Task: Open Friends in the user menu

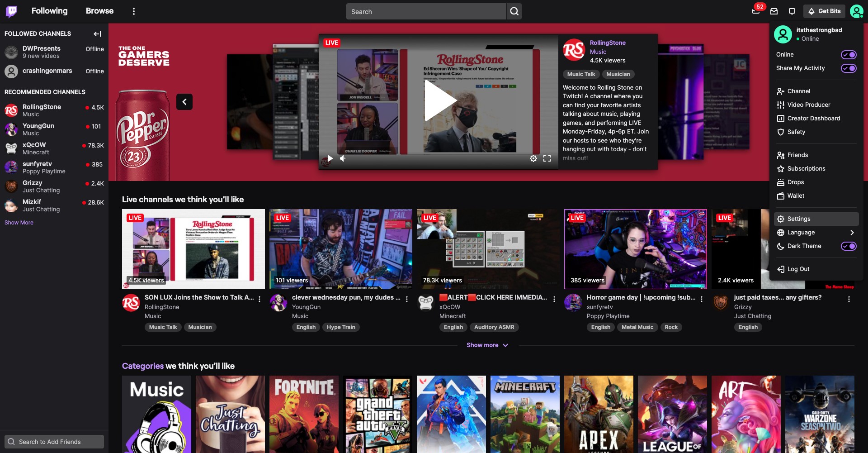Action: 816,155
